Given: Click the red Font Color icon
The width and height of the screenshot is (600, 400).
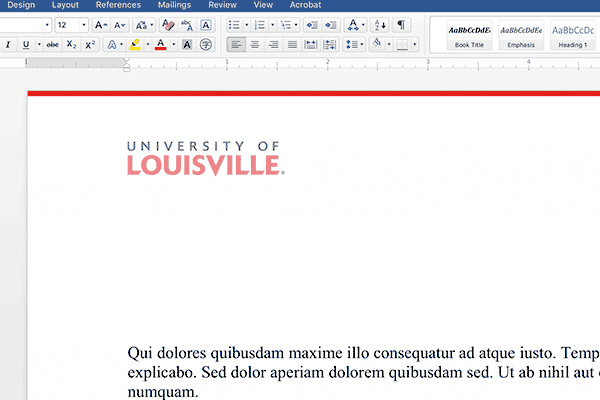Looking at the screenshot, I should tap(160, 45).
